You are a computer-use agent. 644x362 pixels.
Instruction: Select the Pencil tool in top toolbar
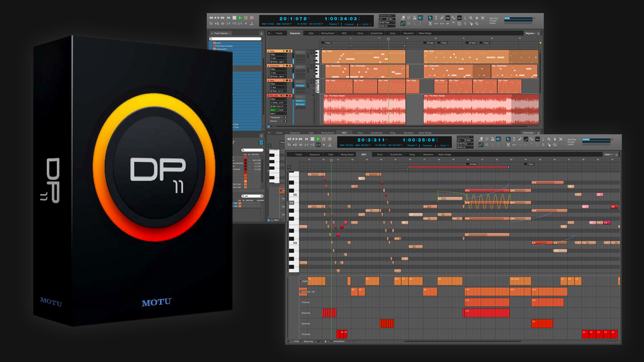tap(442, 18)
